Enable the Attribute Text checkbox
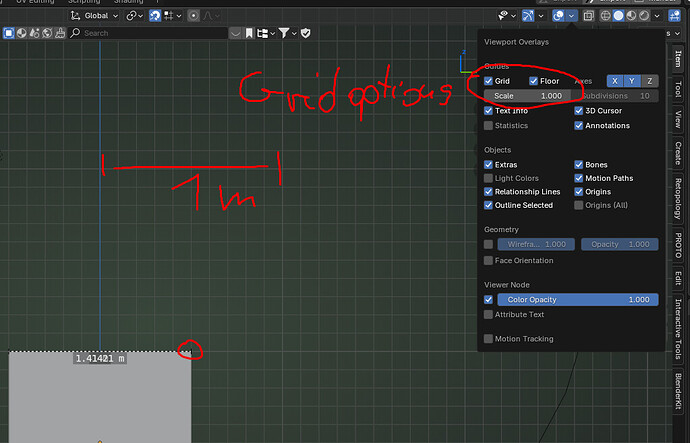This screenshot has height=443, width=690. click(x=488, y=315)
